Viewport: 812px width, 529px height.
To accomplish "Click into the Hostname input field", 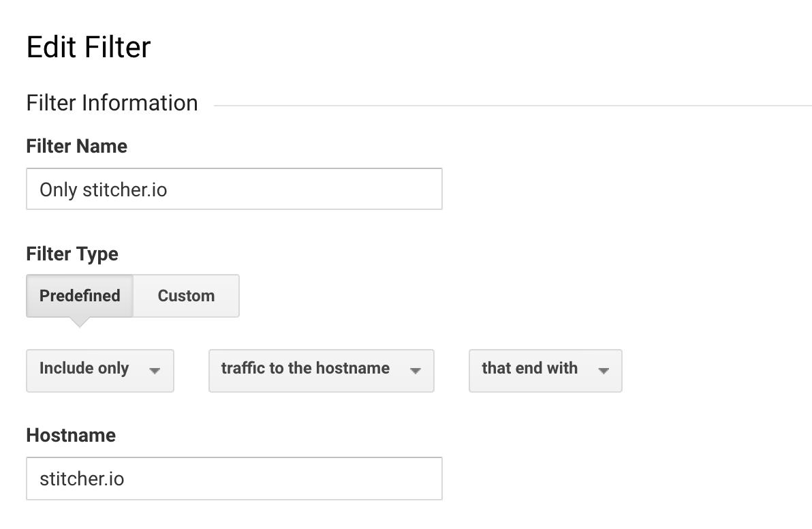I will (x=234, y=479).
